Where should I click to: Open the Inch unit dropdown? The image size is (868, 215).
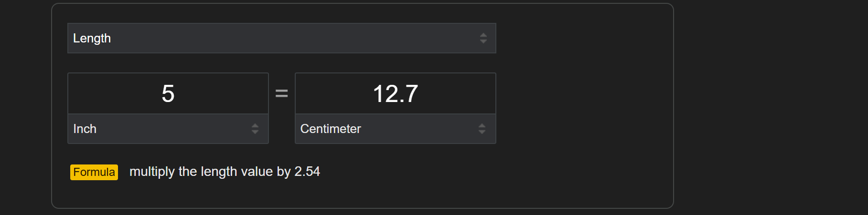[168, 129]
